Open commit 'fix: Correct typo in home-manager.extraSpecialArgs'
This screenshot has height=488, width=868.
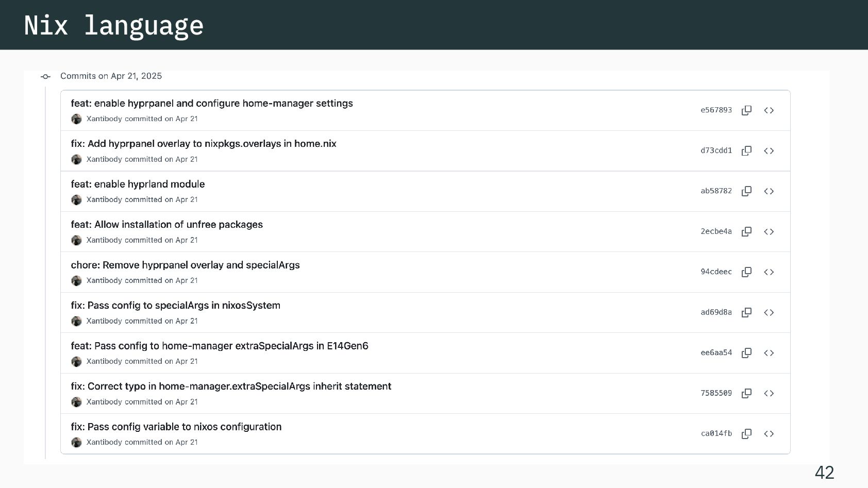[x=231, y=386]
